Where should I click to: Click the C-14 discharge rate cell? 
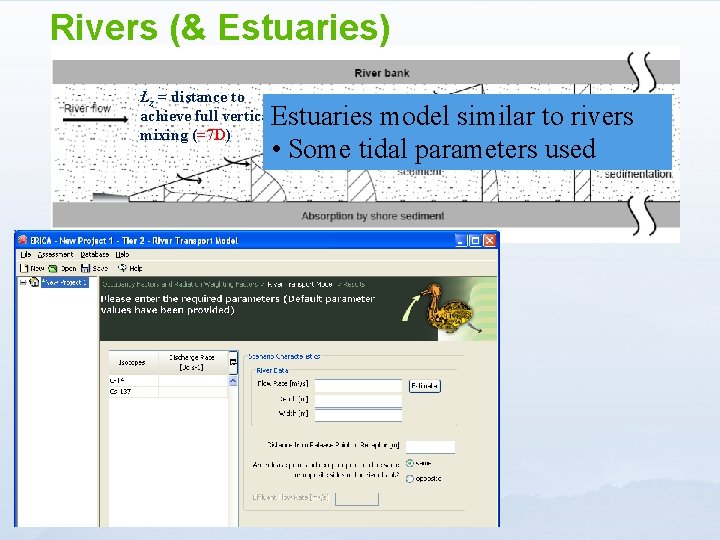(x=193, y=381)
